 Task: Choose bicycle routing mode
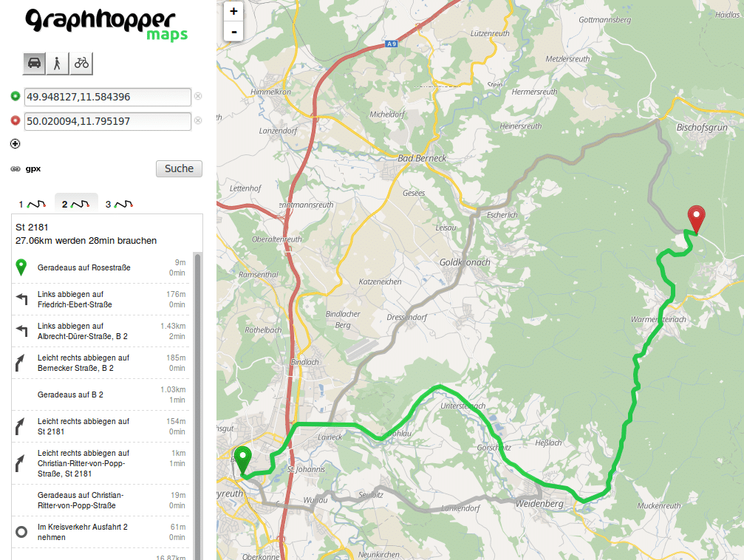pyautogui.click(x=81, y=64)
